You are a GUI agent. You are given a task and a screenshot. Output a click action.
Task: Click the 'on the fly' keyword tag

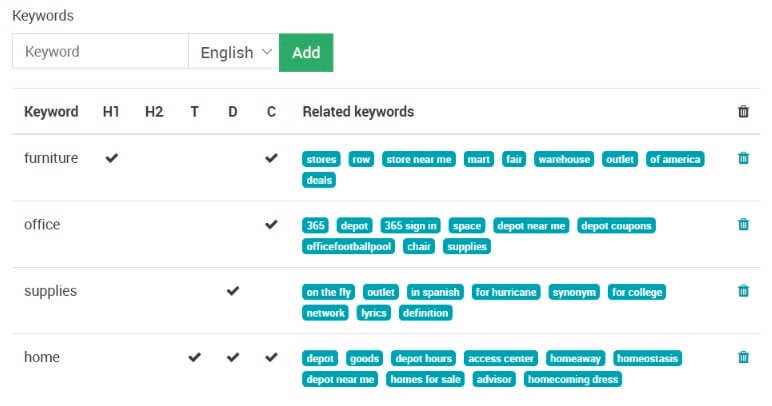point(329,292)
